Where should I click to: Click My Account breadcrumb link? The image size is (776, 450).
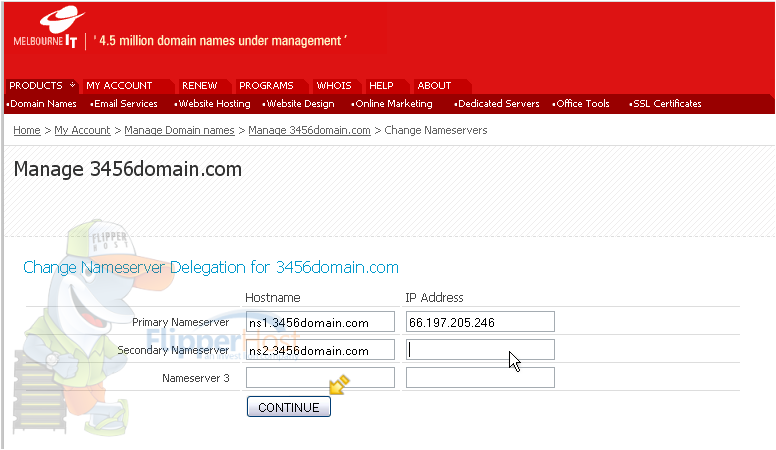tap(82, 130)
